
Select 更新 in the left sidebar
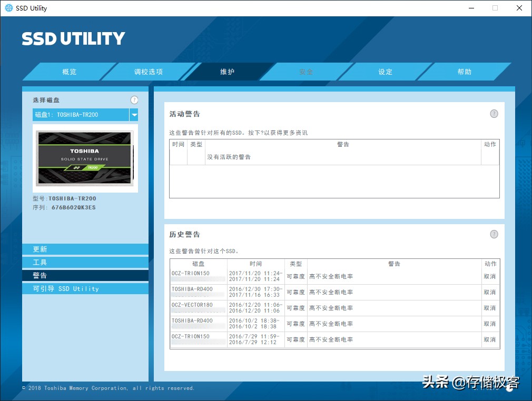(x=85, y=249)
